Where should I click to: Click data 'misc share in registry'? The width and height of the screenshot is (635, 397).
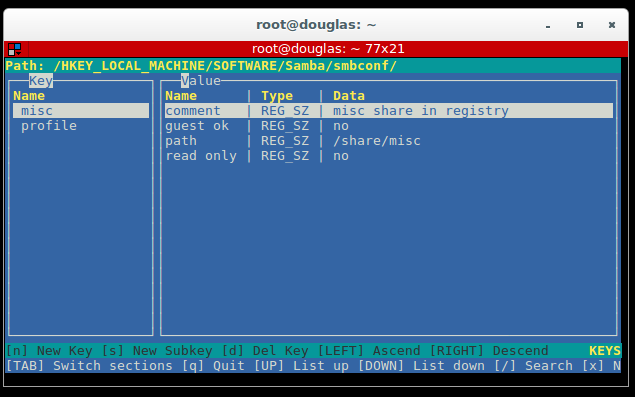[x=421, y=111]
